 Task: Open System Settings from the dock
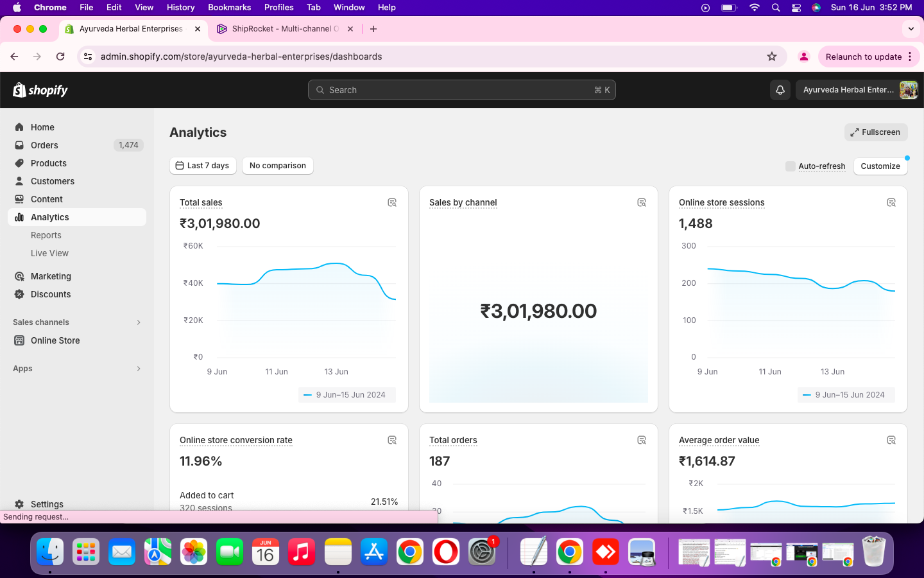click(x=481, y=552)
